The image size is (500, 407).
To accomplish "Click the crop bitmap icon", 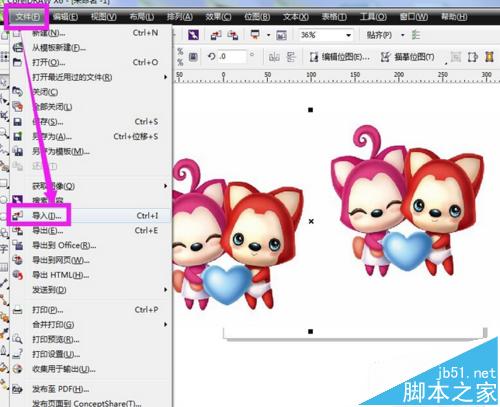I will (455, 57).
